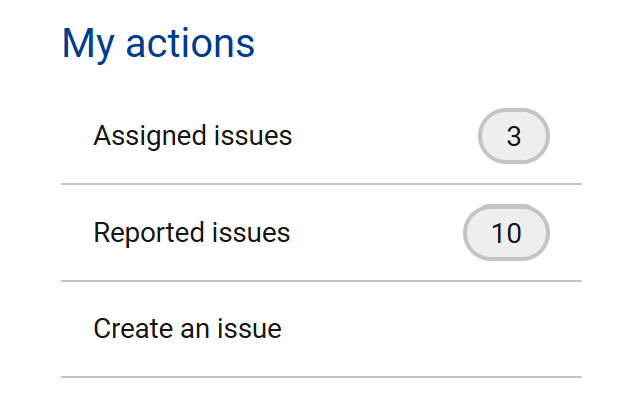624x410 pixels.
Task: Click the Reported issues label text
Action: pos(192,233)
